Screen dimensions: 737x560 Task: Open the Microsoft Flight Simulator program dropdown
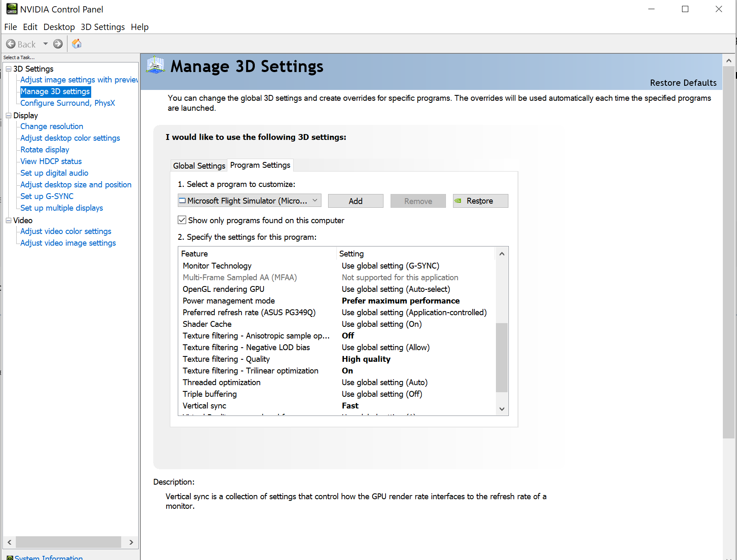pyautogui.click(x=249, y=201)
